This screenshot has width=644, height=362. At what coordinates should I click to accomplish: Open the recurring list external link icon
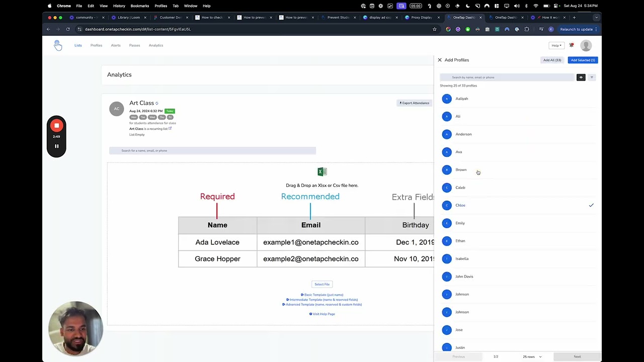coord(170,128)
